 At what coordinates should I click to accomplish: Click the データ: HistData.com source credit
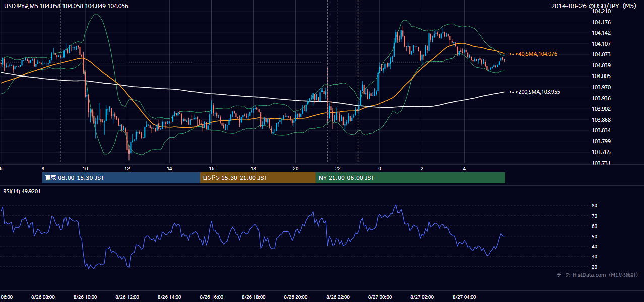(x=598, y=275)
